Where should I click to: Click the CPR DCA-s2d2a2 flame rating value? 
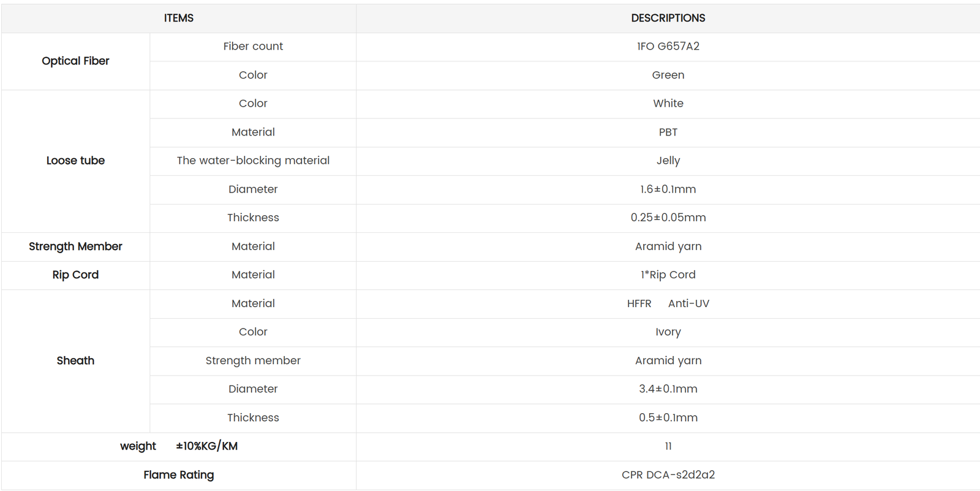(x=668, y=475)
